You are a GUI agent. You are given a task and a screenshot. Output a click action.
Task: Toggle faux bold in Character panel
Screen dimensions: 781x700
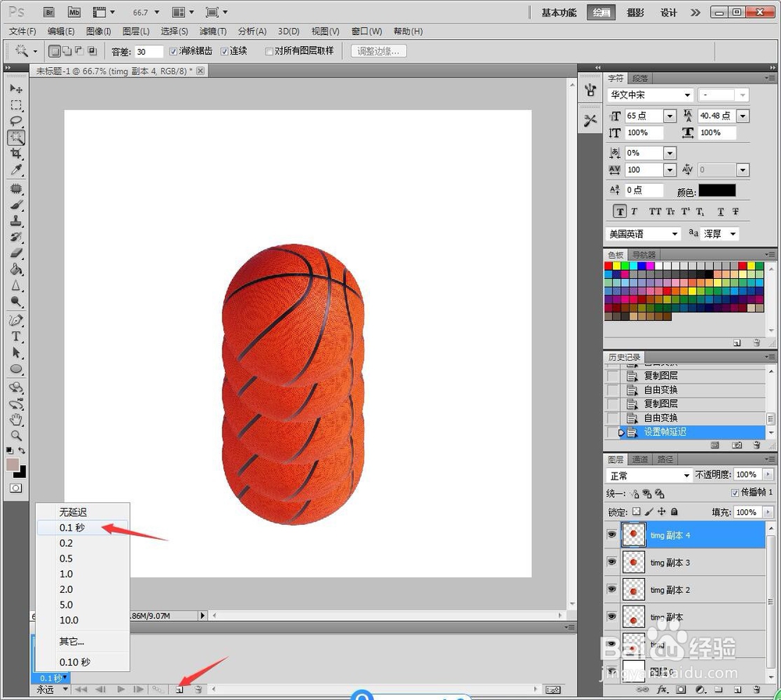pos(619,212)
